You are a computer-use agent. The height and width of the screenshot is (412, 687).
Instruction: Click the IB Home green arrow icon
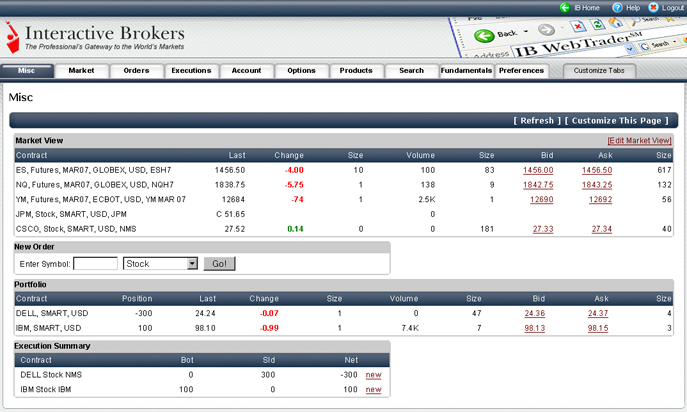[x=565, y=7]
